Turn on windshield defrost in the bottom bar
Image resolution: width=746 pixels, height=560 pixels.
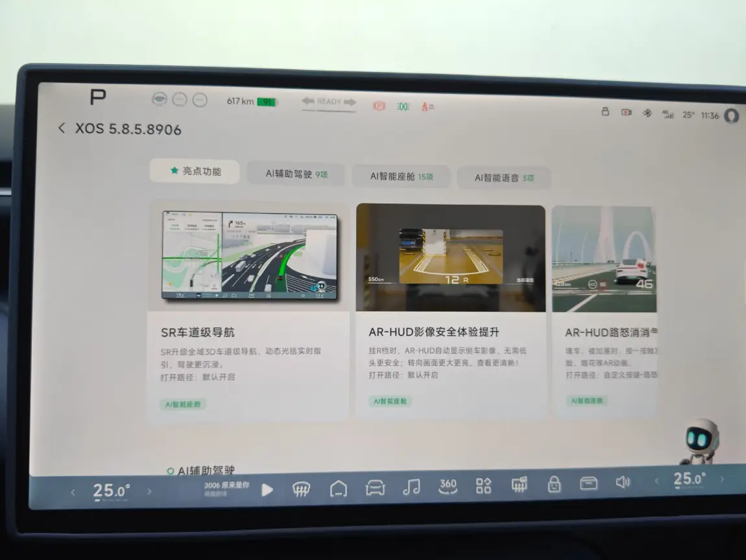[x=301, y=489]
